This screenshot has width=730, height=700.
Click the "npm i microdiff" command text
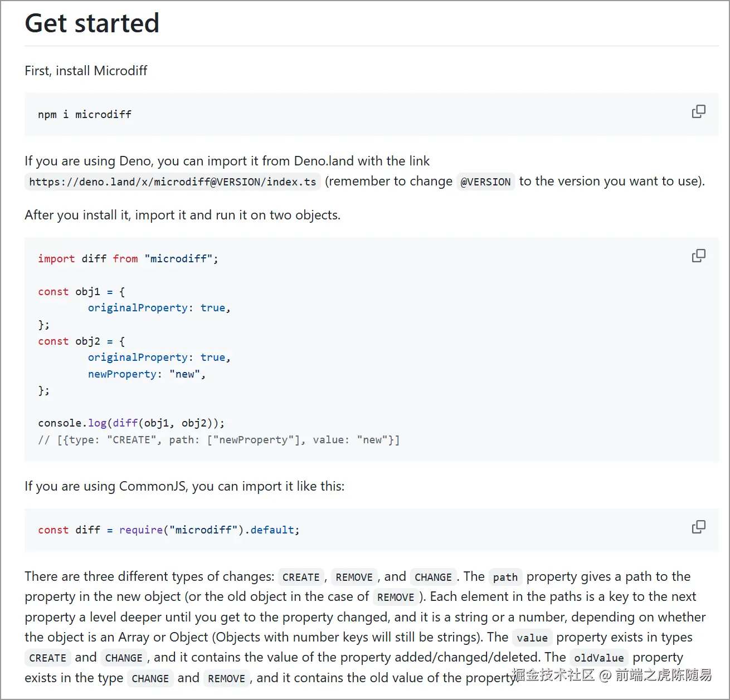click(85, 115)
